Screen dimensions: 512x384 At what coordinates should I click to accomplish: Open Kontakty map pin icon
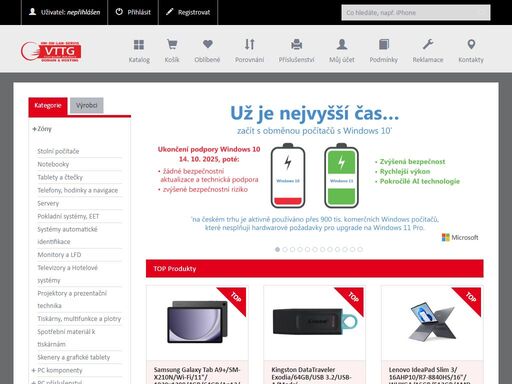[471, 44]
